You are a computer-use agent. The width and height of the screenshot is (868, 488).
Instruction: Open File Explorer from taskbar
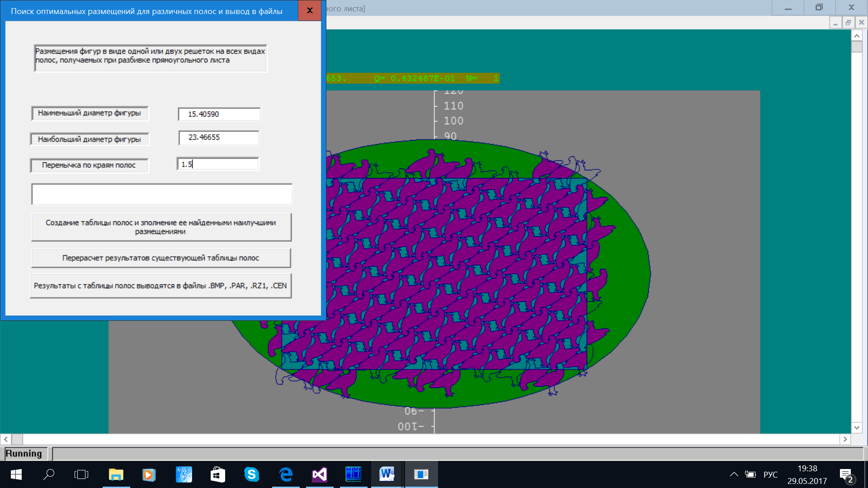[116, 474]
